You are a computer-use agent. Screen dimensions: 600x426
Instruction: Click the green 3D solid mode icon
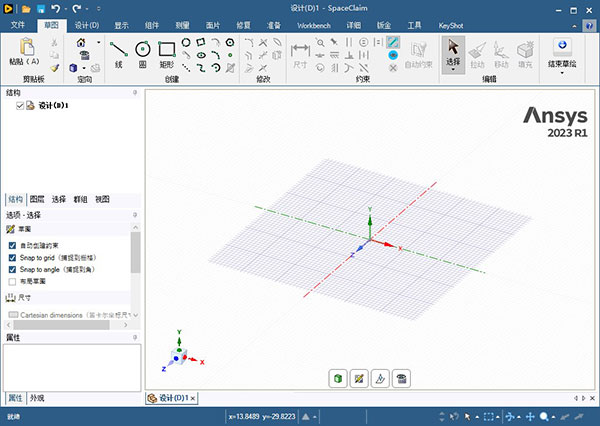pyautogui.click(x=340, y=378)
